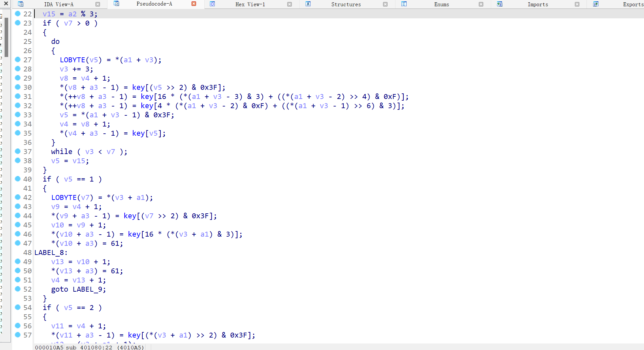Click LOBYTE macro on line 42
The image size is (644, 350).
coord(64,198)
